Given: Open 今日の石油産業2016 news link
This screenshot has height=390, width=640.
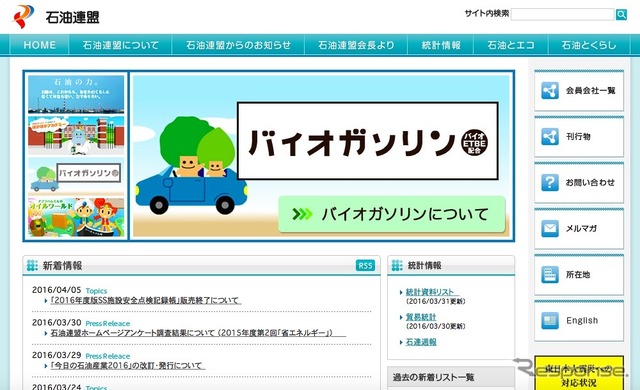Looking at the screenshot, I should coord(127,366).
